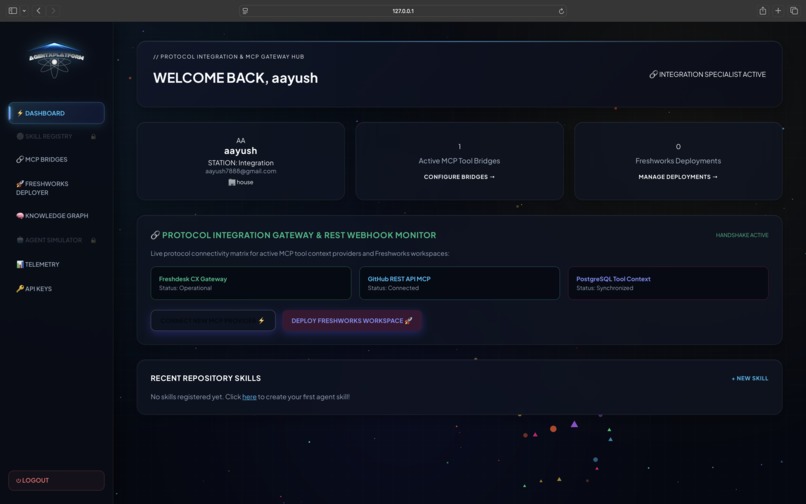
Task: Click the Active MCP Tool Bridges label
Action: (459, 161)
